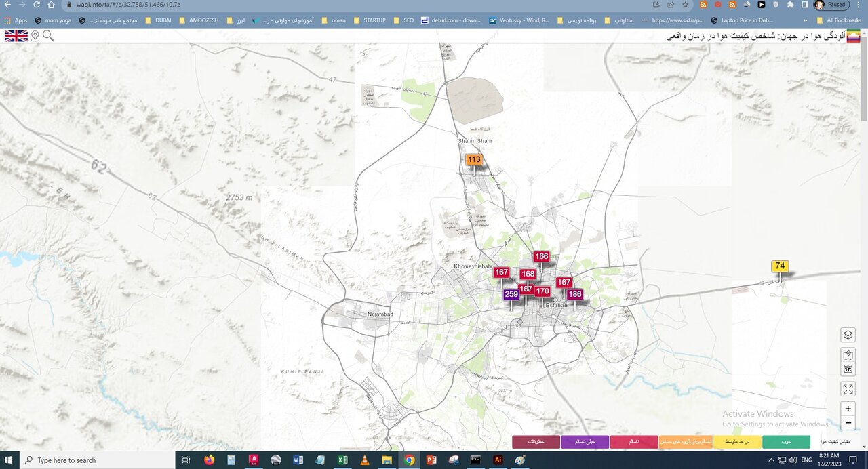Click the purple 'Very Unhealthy' legend swatch
868x469 pixels.
click(x=585, y=442)
